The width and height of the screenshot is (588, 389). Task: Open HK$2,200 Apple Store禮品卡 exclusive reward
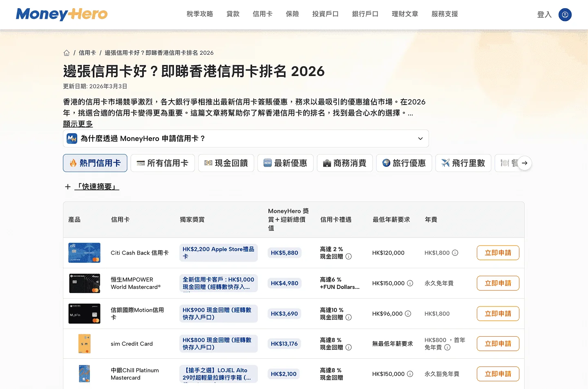tap(219, 253)
